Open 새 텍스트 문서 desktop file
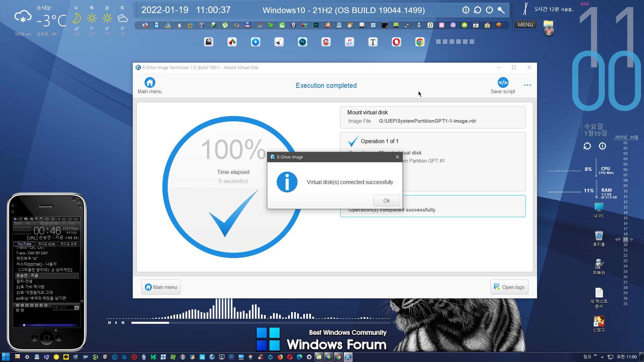This screenshot has width=644, height=362. (599, 298)
